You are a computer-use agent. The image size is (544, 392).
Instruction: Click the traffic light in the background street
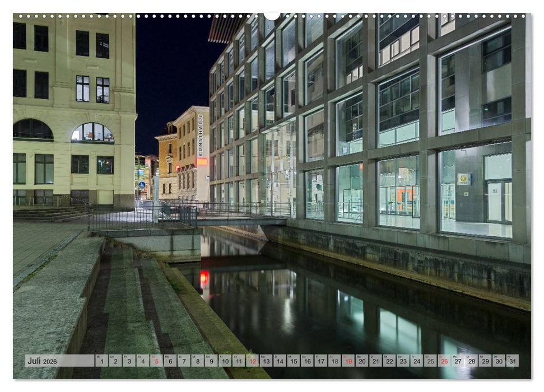178,167
